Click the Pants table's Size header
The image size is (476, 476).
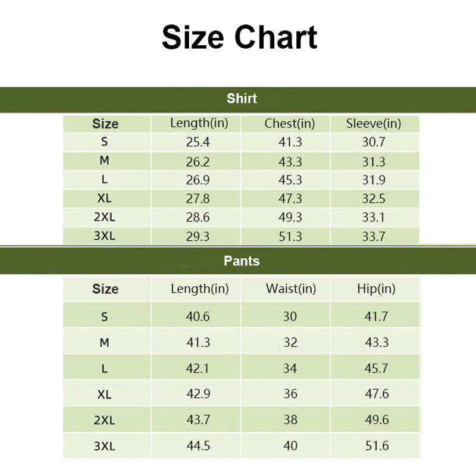(x=105, y=289)
